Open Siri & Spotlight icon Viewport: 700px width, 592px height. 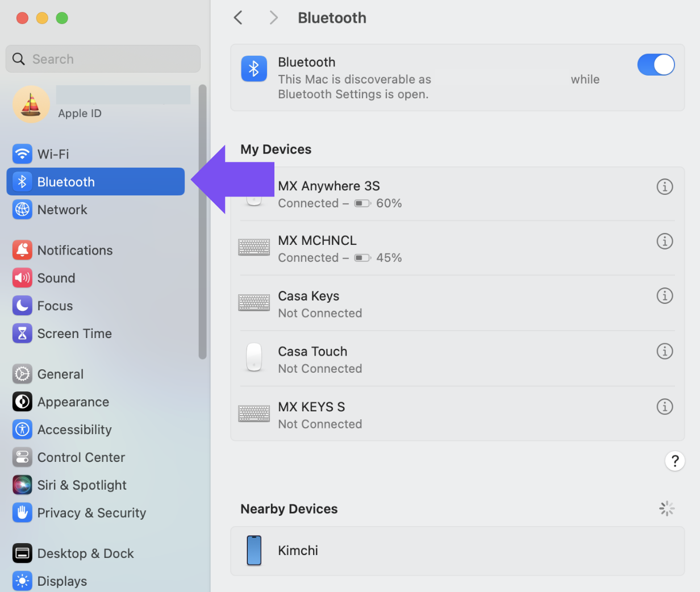point(22,485)
